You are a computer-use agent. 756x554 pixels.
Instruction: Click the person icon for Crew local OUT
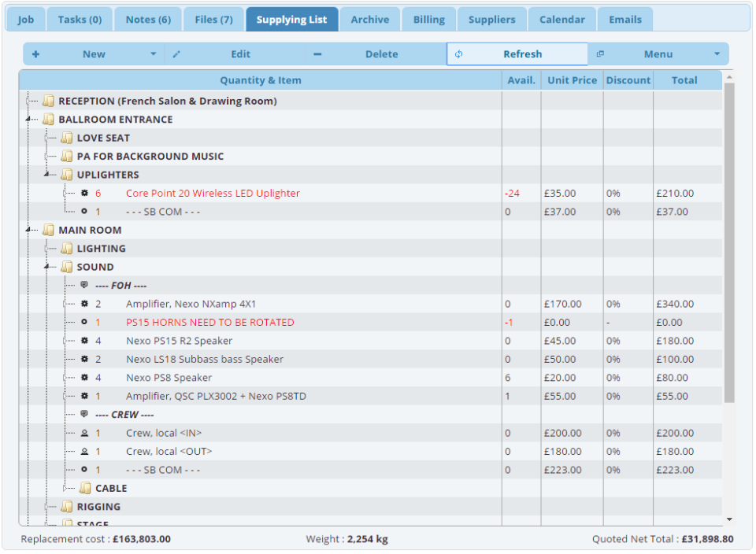[84, 452]
